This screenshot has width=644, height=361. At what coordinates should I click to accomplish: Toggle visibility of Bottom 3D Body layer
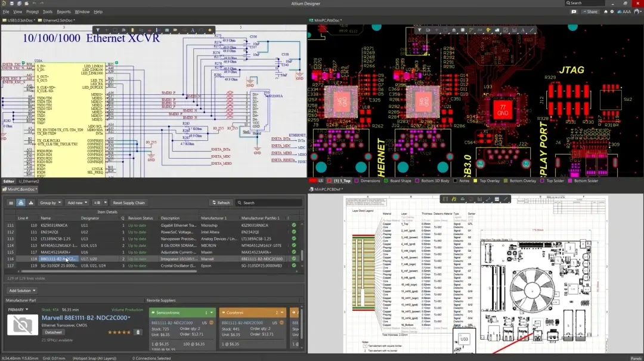coord(417,181)
